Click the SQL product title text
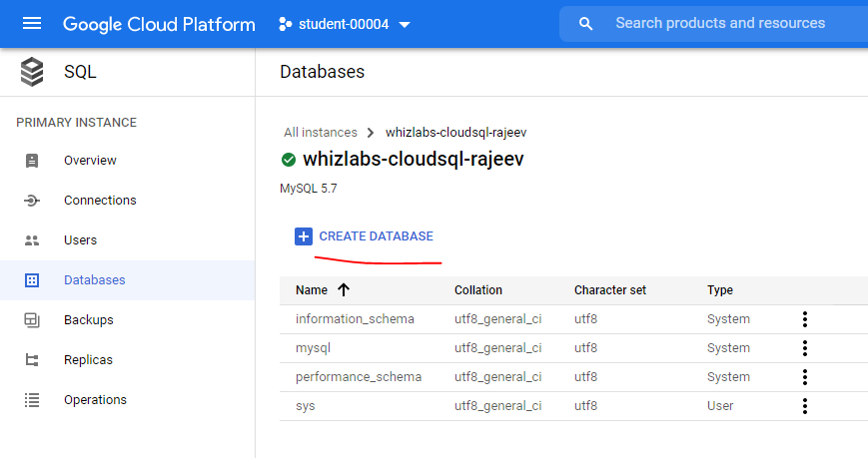 coord(80,72)
